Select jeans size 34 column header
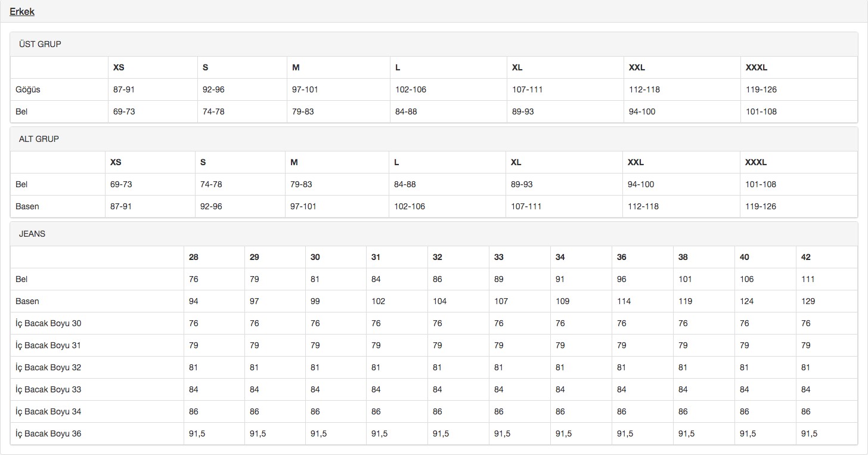The image size is (868, 455). 560,257
